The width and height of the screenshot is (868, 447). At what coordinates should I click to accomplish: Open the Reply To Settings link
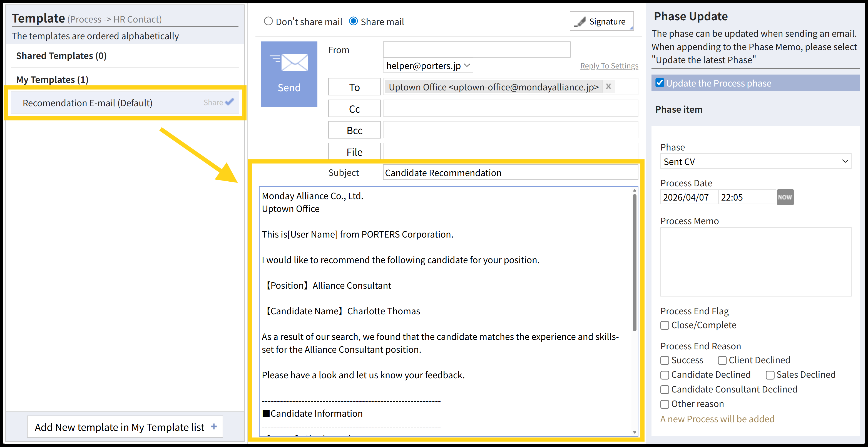(609, 66)
